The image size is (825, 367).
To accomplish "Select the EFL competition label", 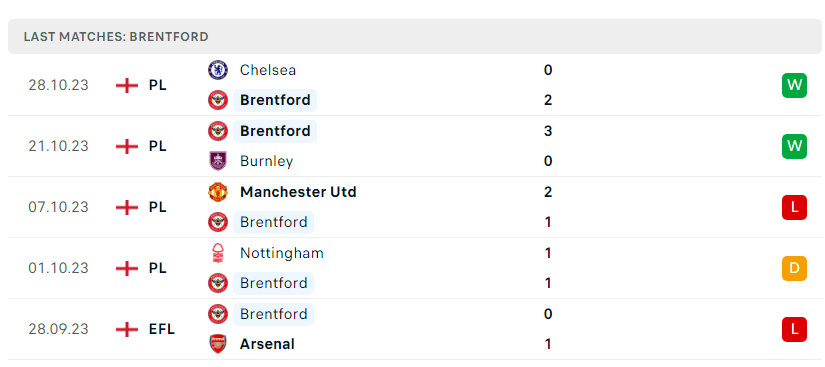I will tap(162, 330).
